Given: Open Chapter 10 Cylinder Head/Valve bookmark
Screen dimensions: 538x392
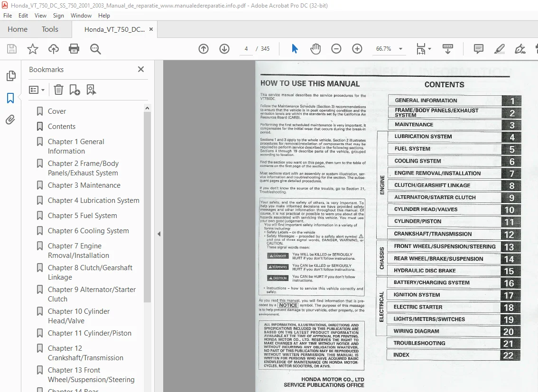Looking at the screenshot, I should pyautogui.click(x=79, y=316).
